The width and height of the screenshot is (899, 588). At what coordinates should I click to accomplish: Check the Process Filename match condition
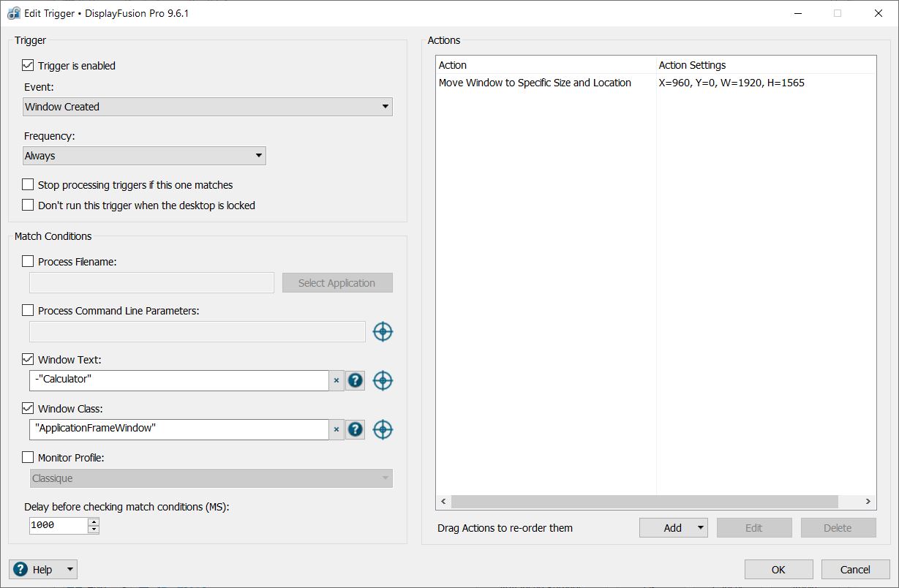pos(29,262)
